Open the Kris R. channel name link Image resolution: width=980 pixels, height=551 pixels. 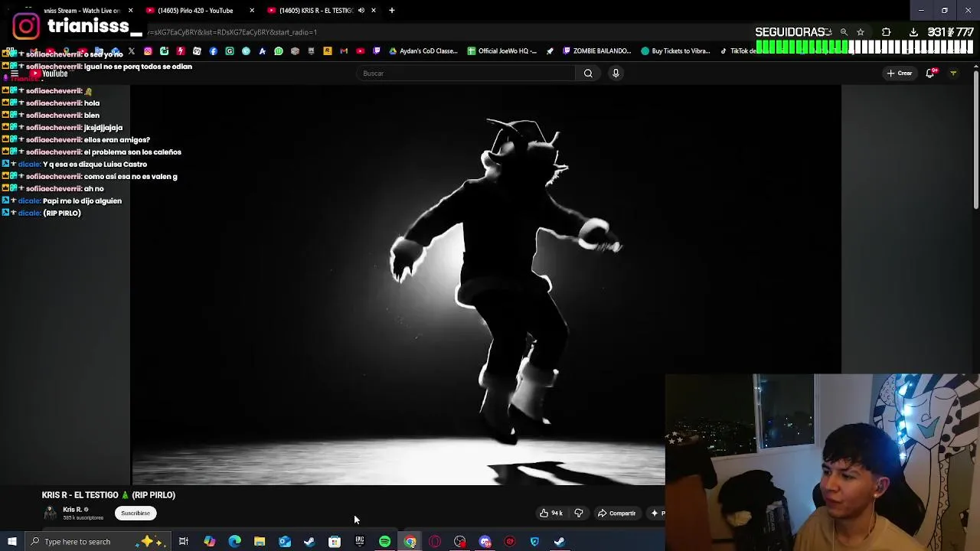[72, 510]
